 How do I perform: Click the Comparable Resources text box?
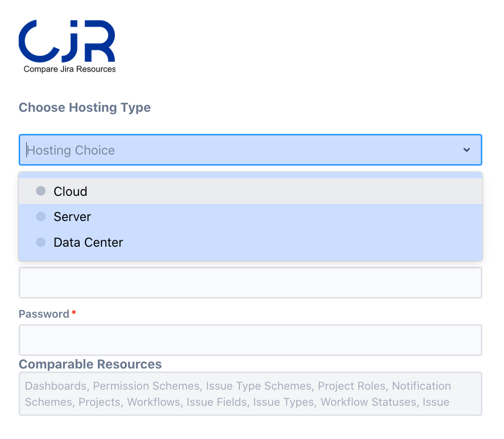click(250, 394)
